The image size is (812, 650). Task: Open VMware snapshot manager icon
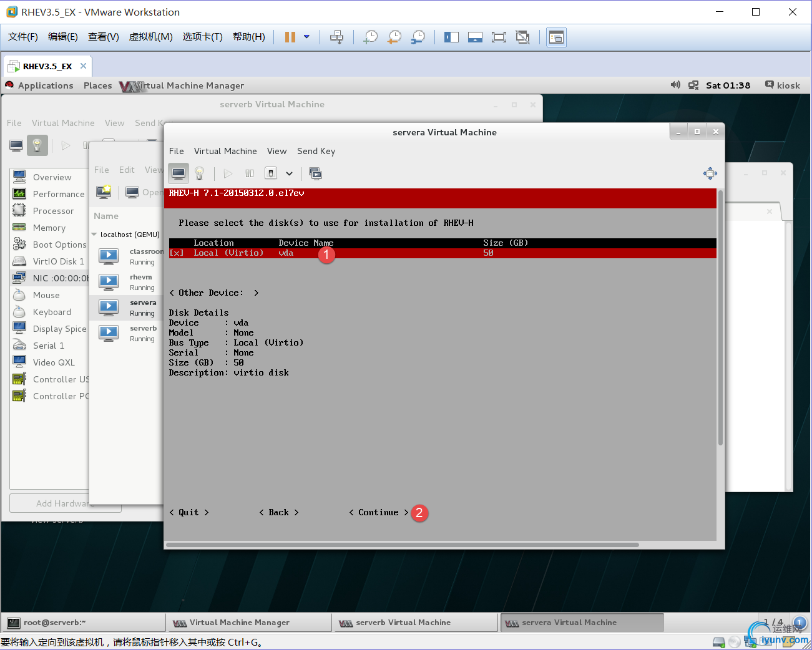[418, 37]
